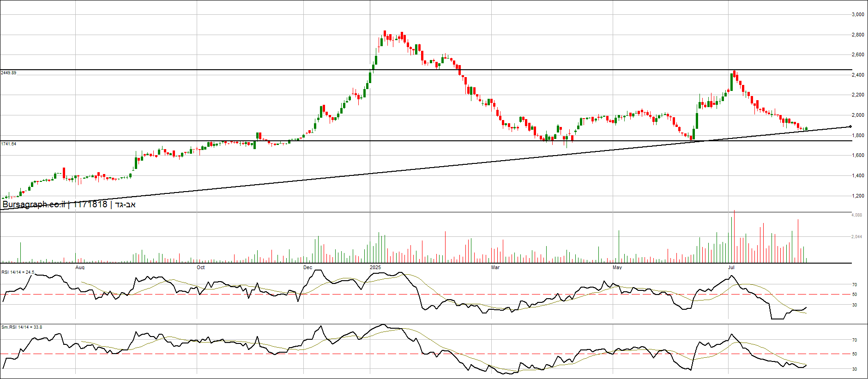Viewport: 868px width, 379px height.
Task: Click the 2,044 volume axis label
Action: 856,237
